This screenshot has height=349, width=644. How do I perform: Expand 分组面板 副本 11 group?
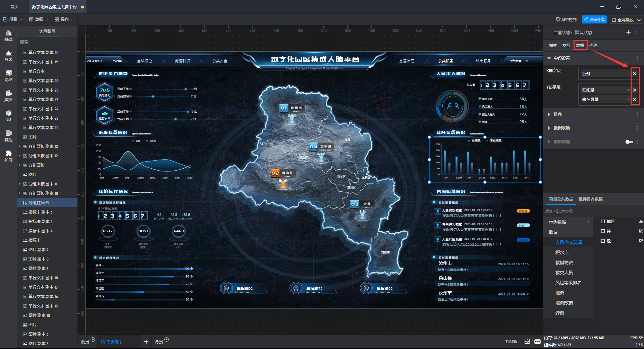pos(20,184)
